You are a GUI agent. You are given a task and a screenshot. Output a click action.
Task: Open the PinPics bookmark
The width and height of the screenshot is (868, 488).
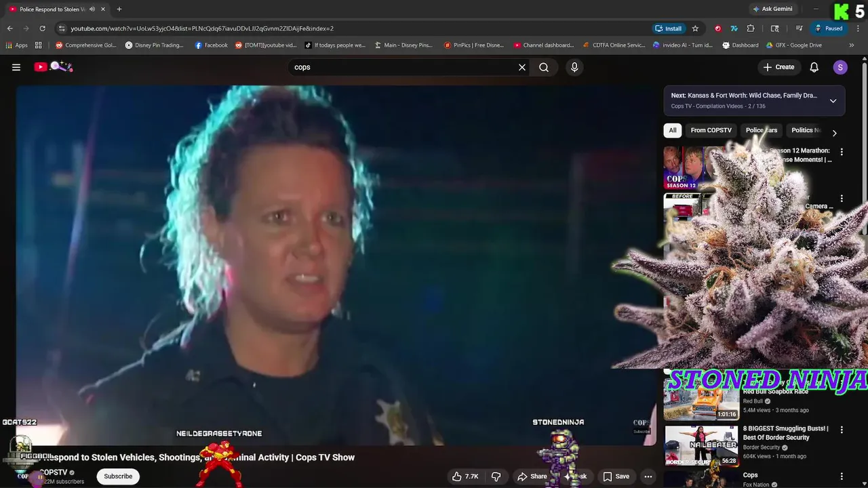(473, 45)
